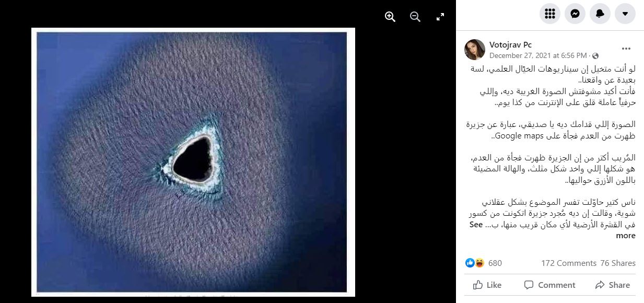Open Votojrav Pc profile picture

[x=475, y=50]
